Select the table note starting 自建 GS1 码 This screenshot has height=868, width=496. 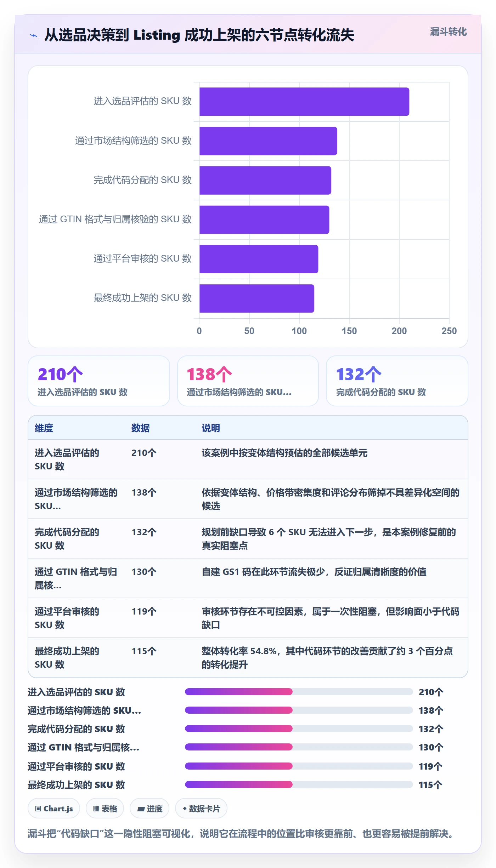(314, 572)
